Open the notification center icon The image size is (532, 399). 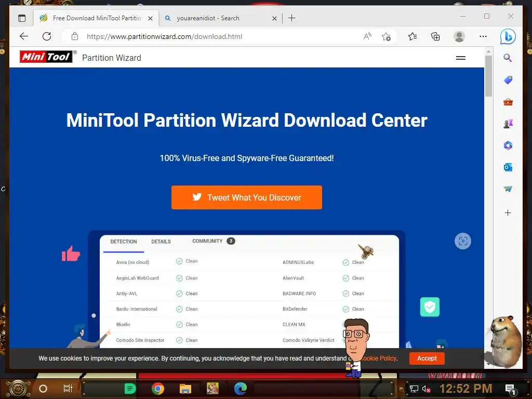coord(511,390)
